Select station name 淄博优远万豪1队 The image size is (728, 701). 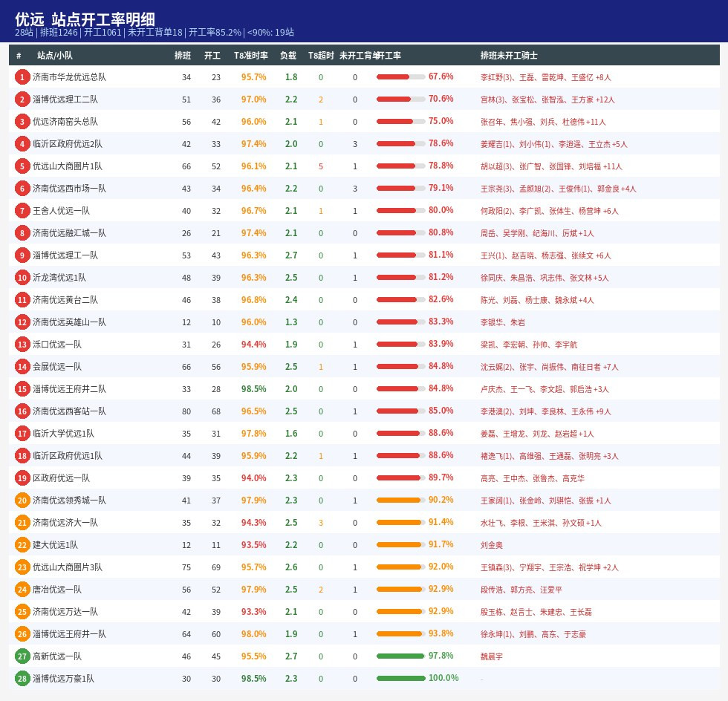coord(63,679)
